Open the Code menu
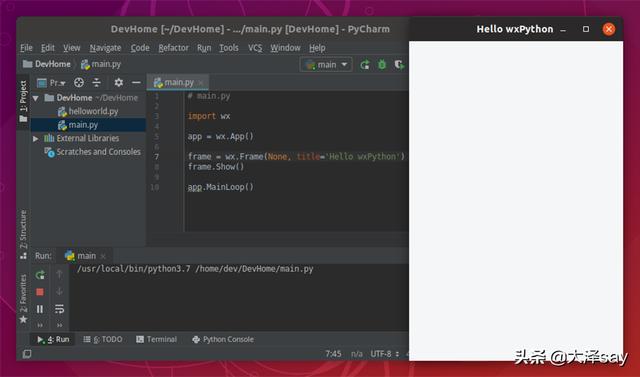 (140, 48)
